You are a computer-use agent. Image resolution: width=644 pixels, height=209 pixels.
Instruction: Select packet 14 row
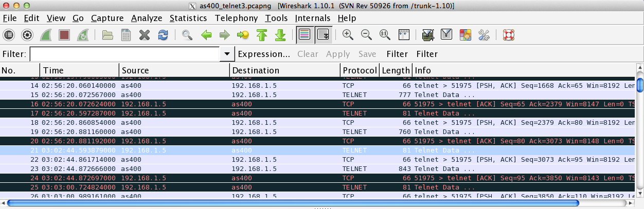coord(317,86)
